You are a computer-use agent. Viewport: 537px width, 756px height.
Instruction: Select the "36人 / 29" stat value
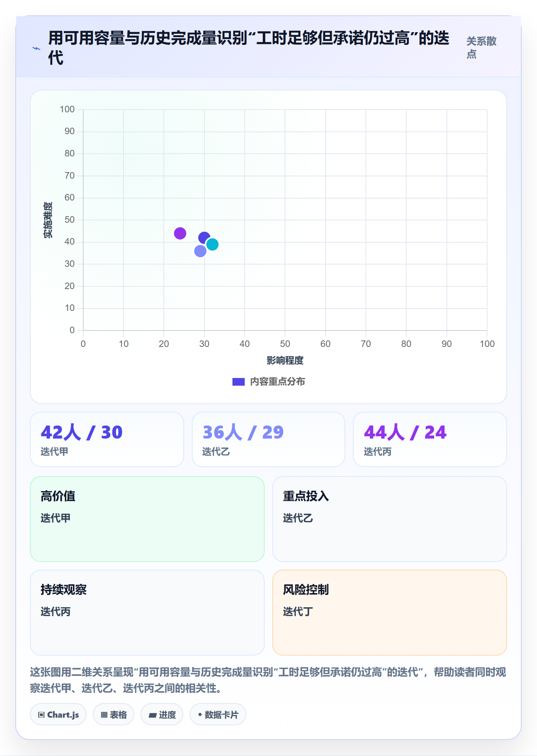pos(243,432)
